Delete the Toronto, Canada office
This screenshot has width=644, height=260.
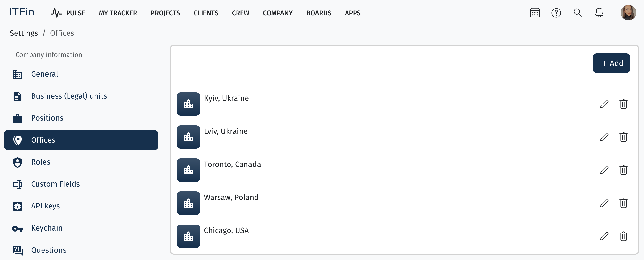point(623,170)
